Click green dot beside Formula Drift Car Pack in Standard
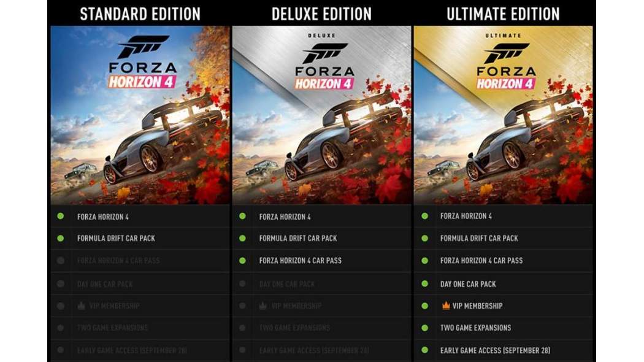This screenshot has height=362, width=644. pos(60,238)
